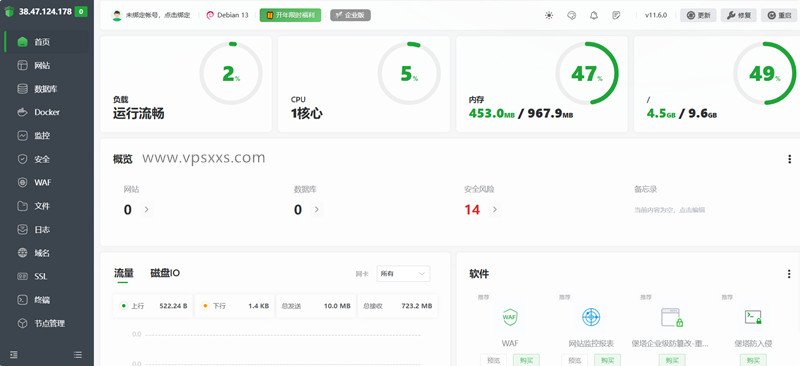800x366 pixels.
Task: Open the 首页 home item in sidebar
Action: click(x=47, y=42)
